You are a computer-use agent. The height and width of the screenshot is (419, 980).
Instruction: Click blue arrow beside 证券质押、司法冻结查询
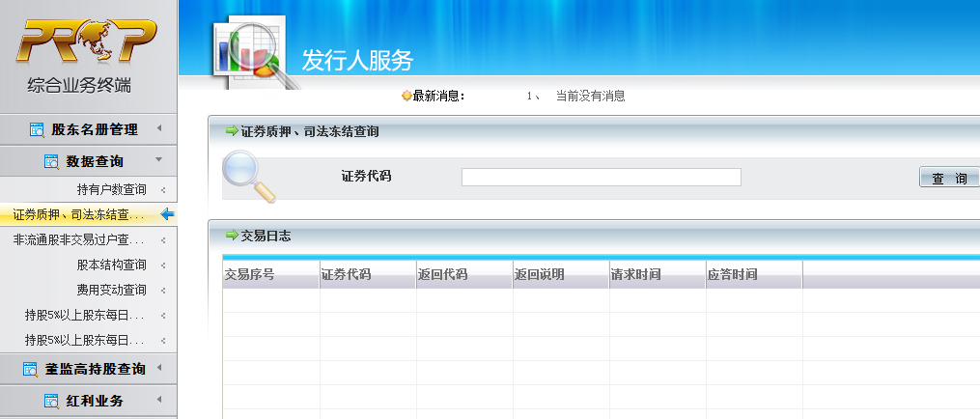pos(167,214)
